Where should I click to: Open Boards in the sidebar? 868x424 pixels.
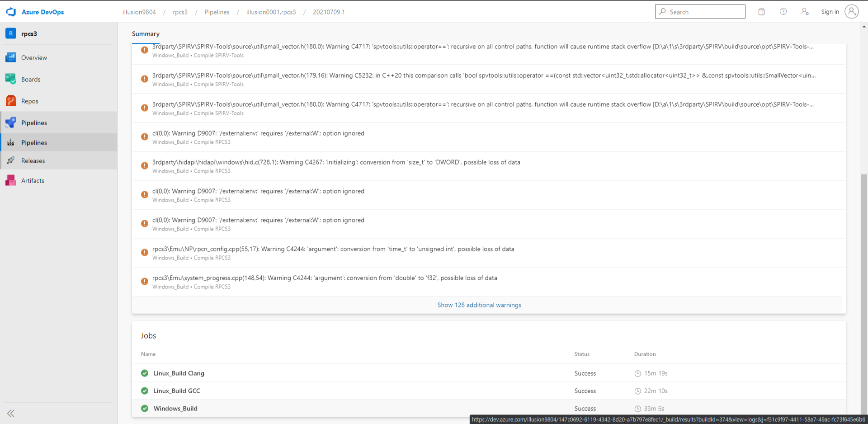(31, 79)
